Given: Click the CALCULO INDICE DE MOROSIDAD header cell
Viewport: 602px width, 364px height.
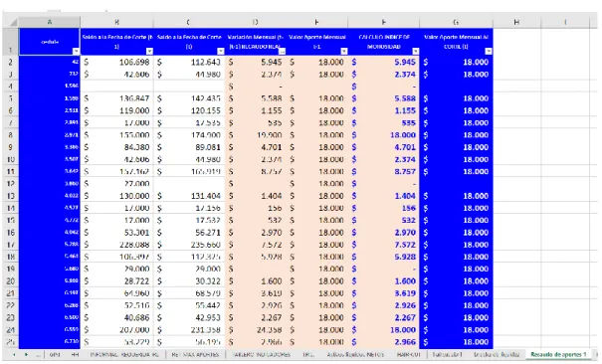Looking at the screenshot, I should 384,42.
